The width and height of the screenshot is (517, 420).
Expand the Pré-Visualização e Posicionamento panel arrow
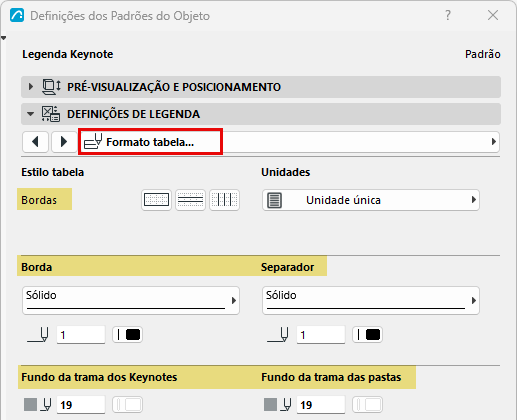[x=31, y=87]
